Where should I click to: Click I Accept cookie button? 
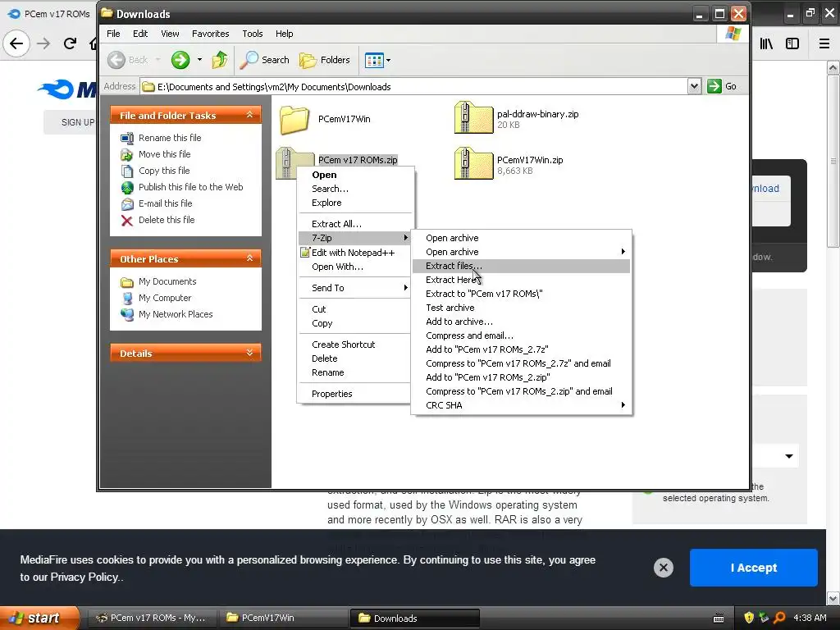click(x=753, y=568)
